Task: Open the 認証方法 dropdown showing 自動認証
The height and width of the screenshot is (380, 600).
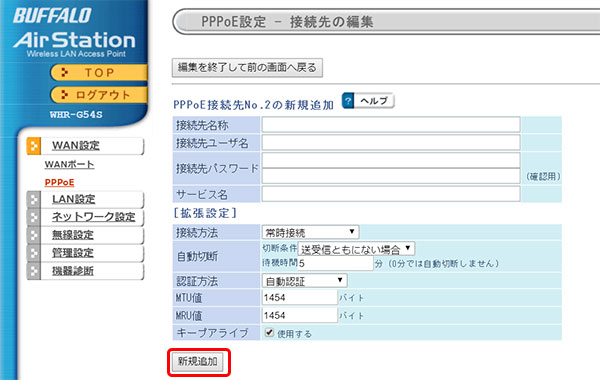Action: [305, 281]
